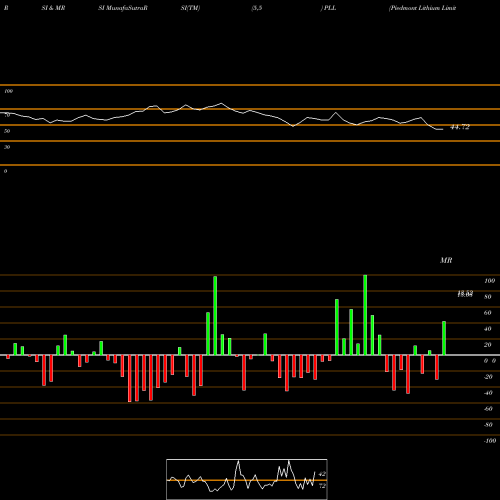The image size is (500, 500).
Task: Click the RSI axis label 50
Action: coord(7,131)
